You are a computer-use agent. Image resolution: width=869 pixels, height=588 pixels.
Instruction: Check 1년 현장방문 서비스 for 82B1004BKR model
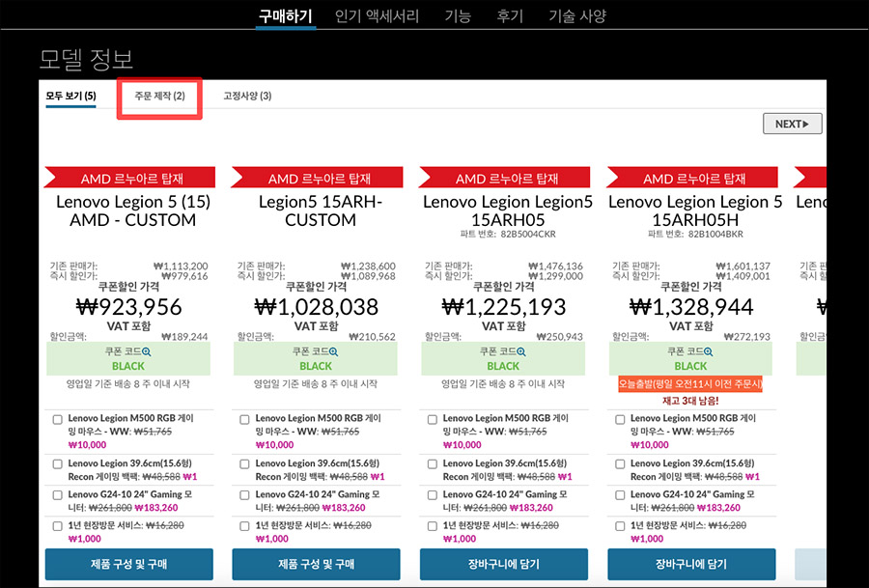click(620, 526)
